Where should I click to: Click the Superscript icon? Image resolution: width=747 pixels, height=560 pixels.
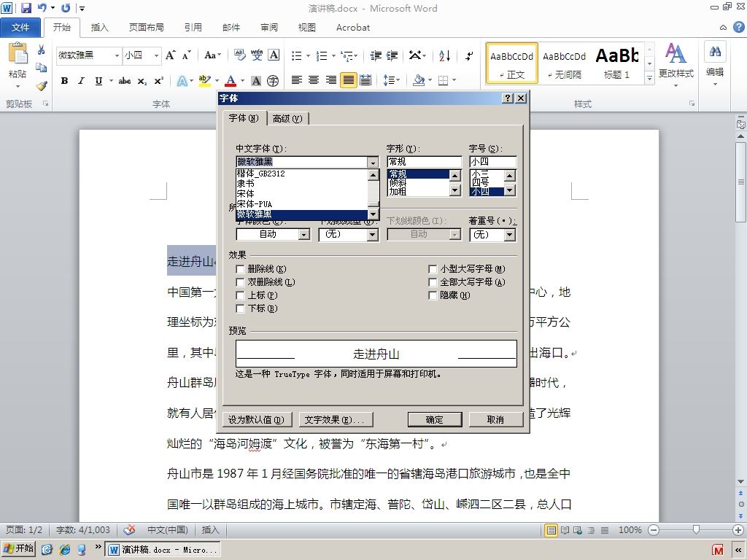click(x=158, y=81)
